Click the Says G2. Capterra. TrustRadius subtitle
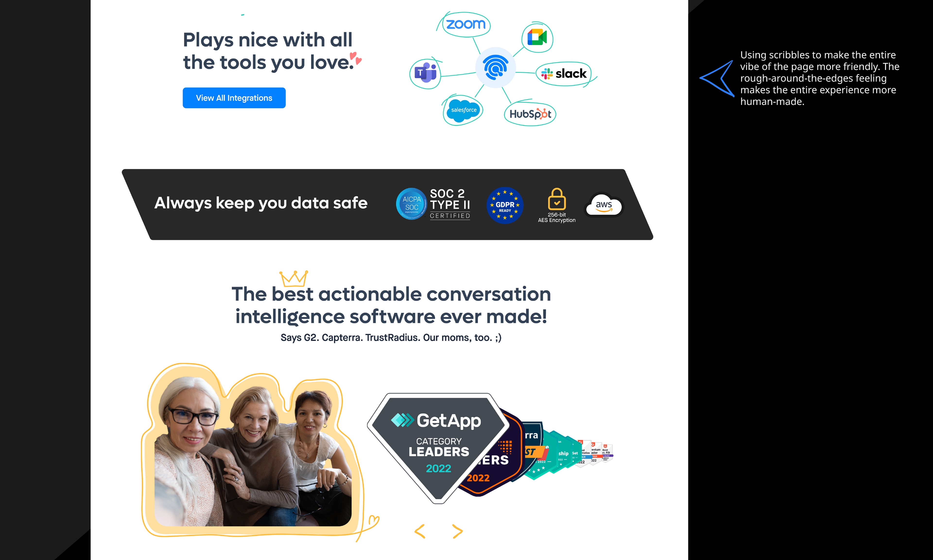The height and width of the screenshot is (560, 933). 391,337
